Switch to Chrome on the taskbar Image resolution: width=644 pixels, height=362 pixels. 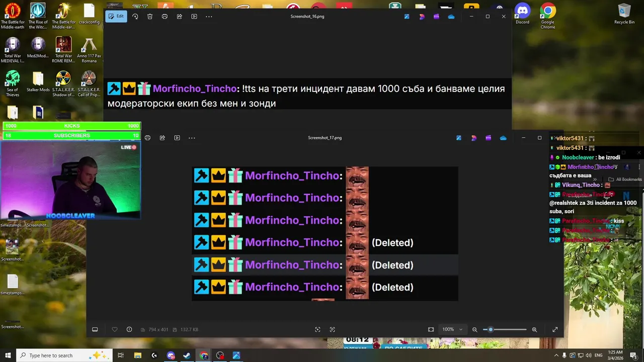[204, 355]
